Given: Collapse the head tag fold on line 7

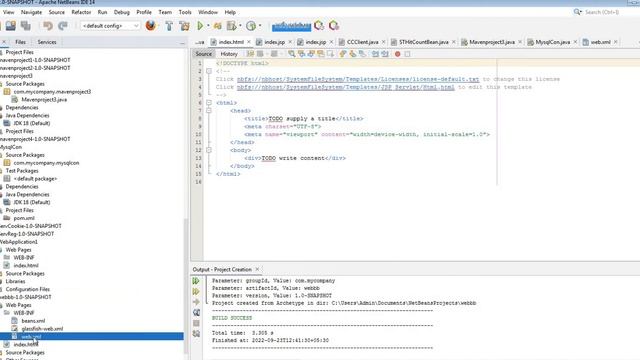Looking at the screenshot, I should (209, 111).
